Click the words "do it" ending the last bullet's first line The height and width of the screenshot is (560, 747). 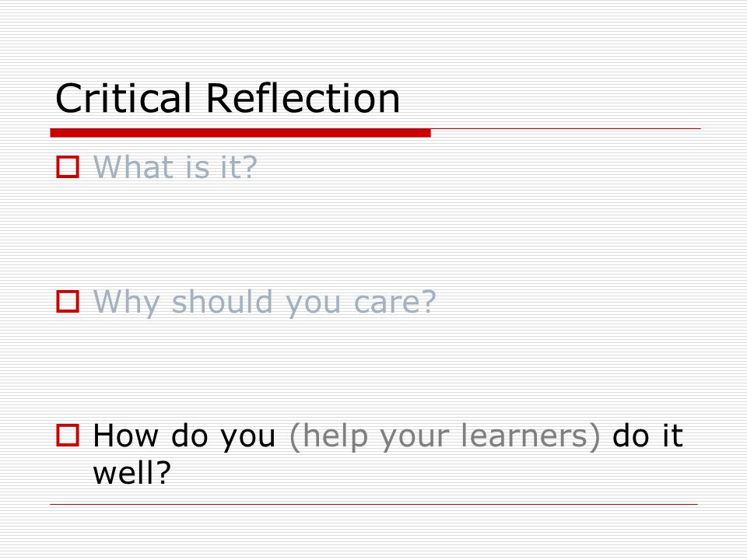pyautogui.click(x=647, y=436)
